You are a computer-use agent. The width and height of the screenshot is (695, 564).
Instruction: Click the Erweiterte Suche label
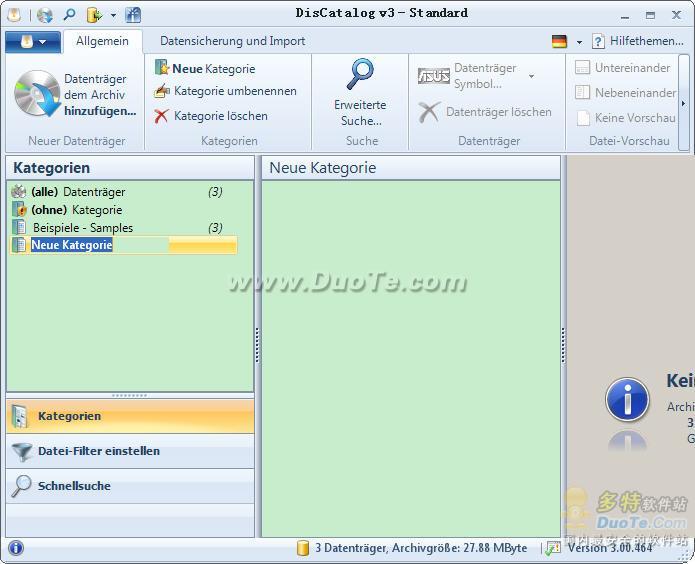click(360, 113)
